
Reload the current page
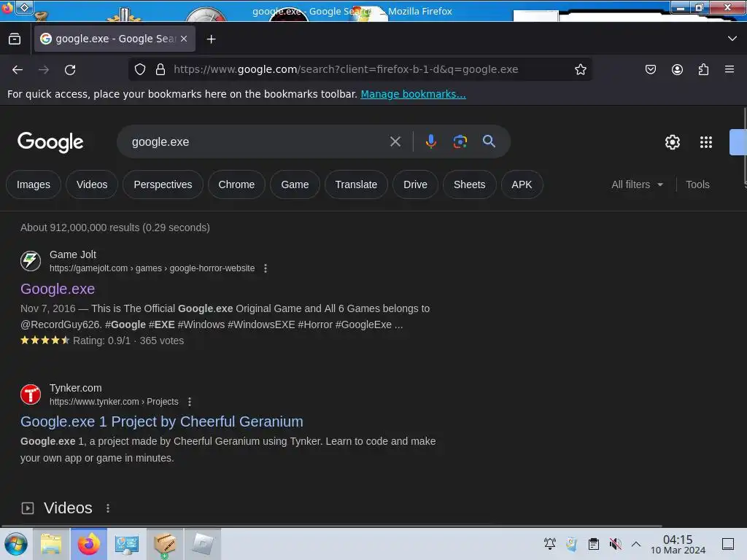[70, 70]
